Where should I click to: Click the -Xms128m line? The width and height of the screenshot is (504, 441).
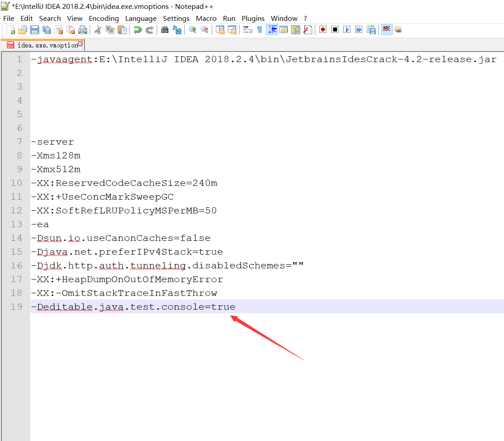click(56, 156)
